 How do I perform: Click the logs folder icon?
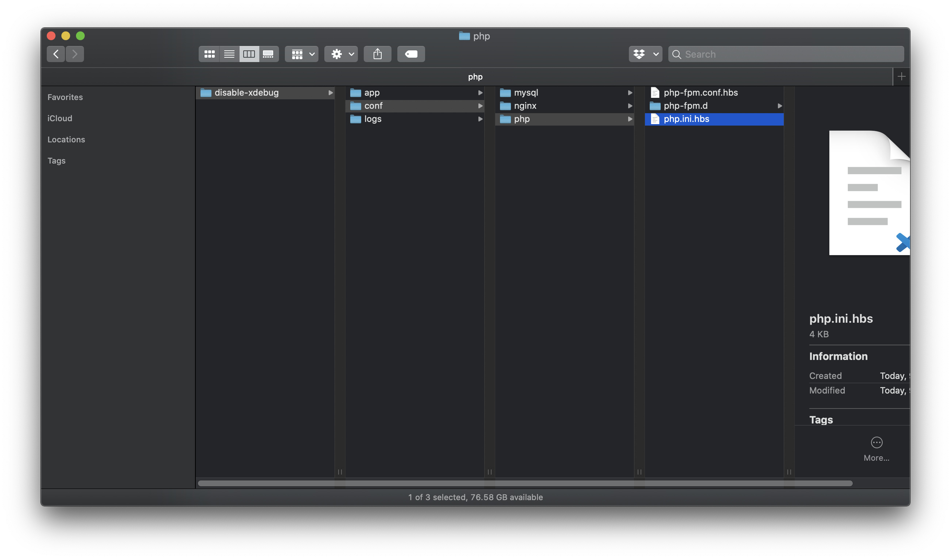[356, 119]
